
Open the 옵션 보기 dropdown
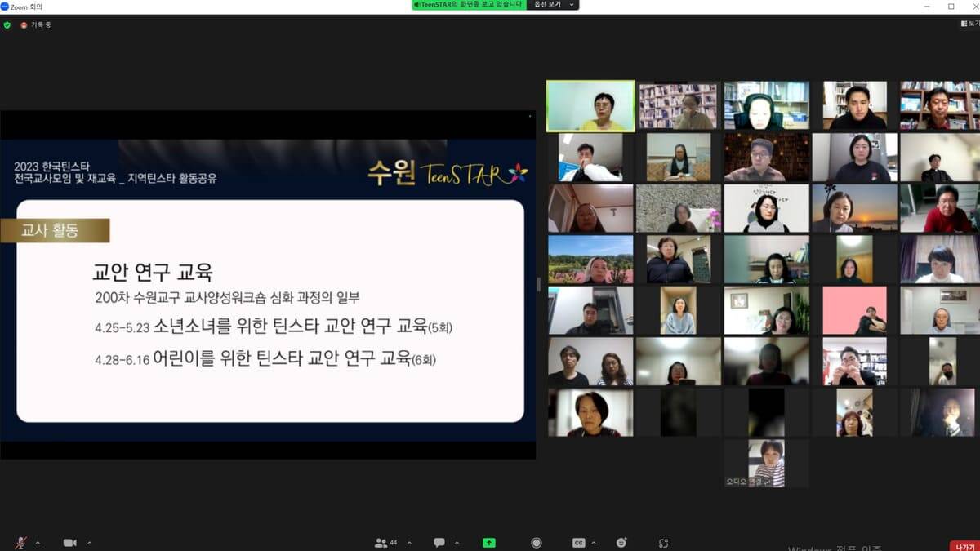click(555, 5)
